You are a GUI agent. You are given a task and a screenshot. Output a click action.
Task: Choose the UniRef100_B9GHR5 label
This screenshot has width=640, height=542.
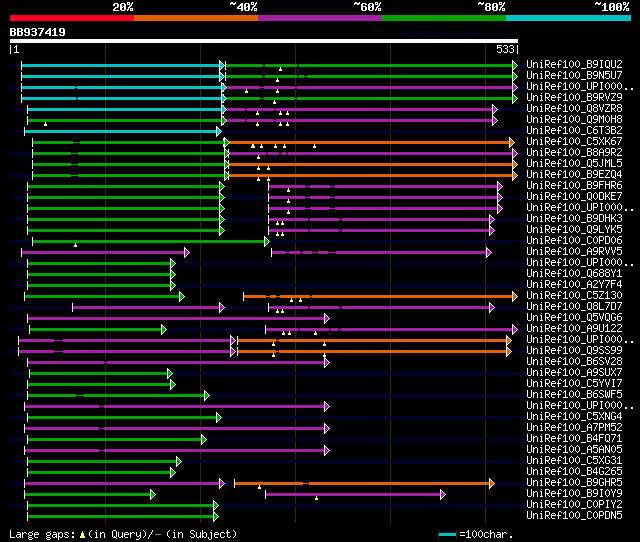(x=574, y=483)
